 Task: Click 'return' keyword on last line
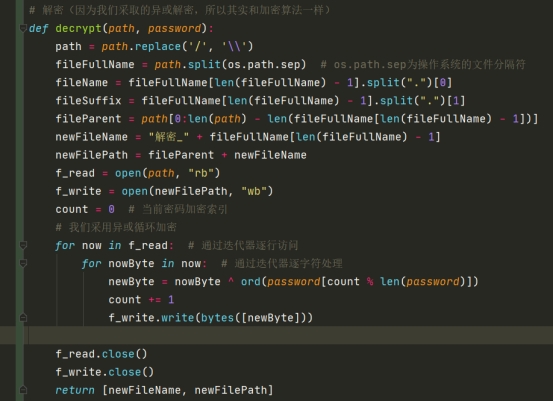[75, 390]
